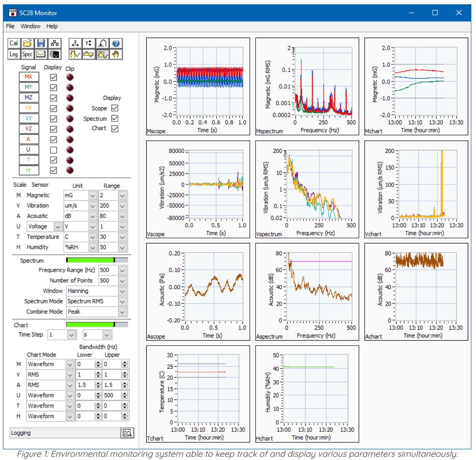Toggle the VZ display checkbox
This screenshot has width=476, height=460.
[x=54, y=129]
